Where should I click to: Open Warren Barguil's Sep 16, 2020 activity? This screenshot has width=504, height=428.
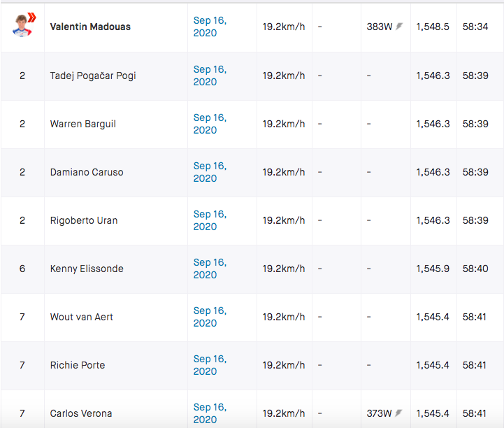coord(210,124)
